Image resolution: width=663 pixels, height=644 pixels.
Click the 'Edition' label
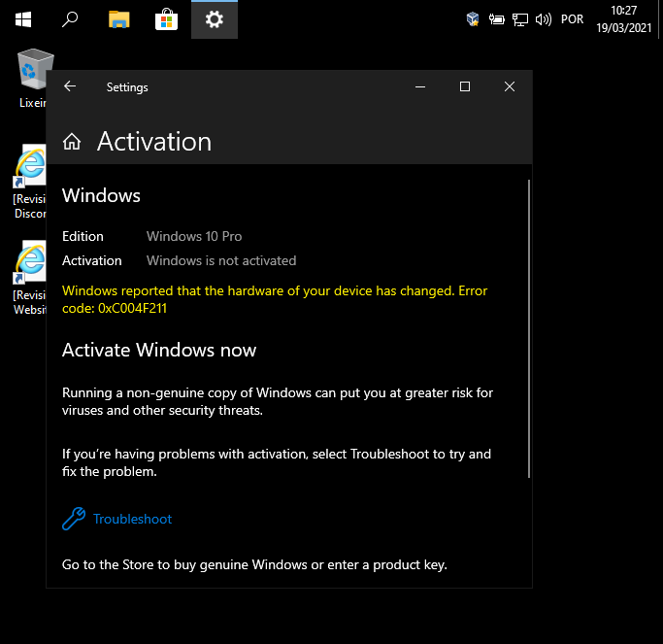click(83, 236)
